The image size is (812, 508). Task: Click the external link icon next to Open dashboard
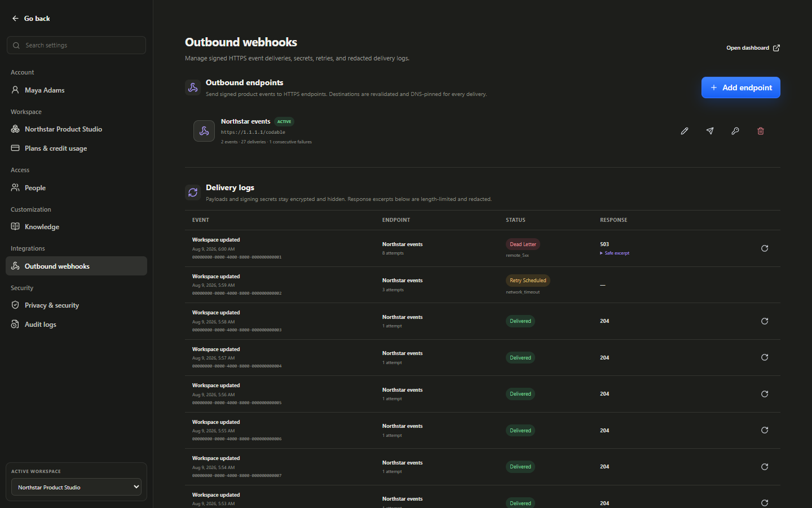click(x=776, y=48)
